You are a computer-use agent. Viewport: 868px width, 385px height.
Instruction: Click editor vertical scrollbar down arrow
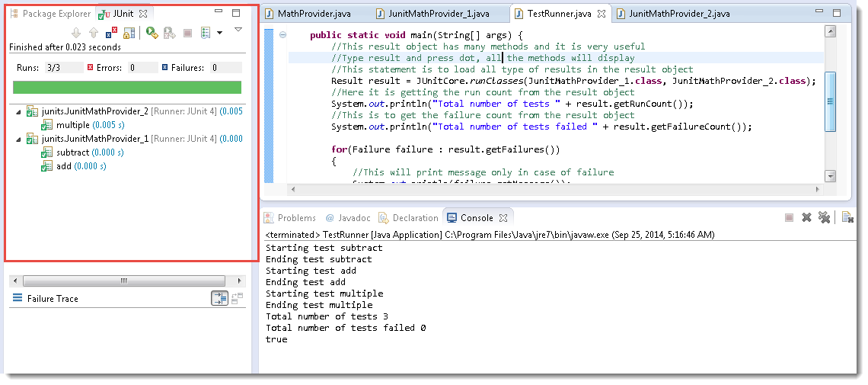click(x=830, y=176)
